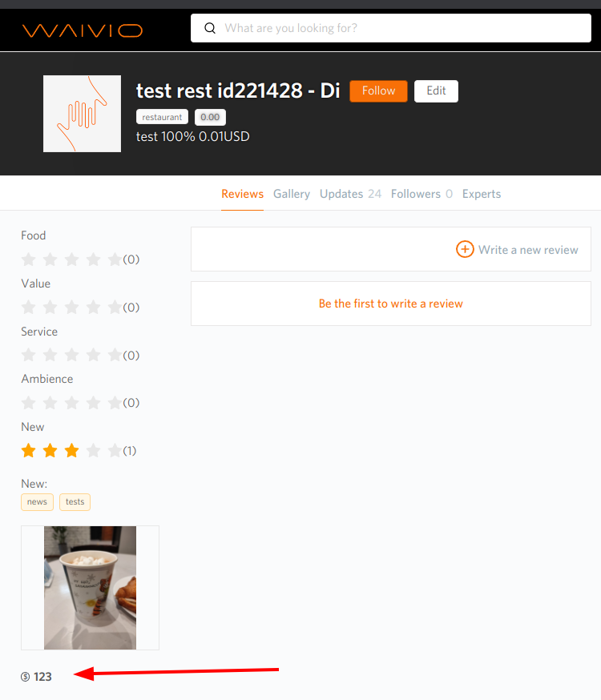Click the 0.00 rank badge
Image resolution: width=601 pixels, height=700 pixels.
pyautogui.click(x=210, y=117)
